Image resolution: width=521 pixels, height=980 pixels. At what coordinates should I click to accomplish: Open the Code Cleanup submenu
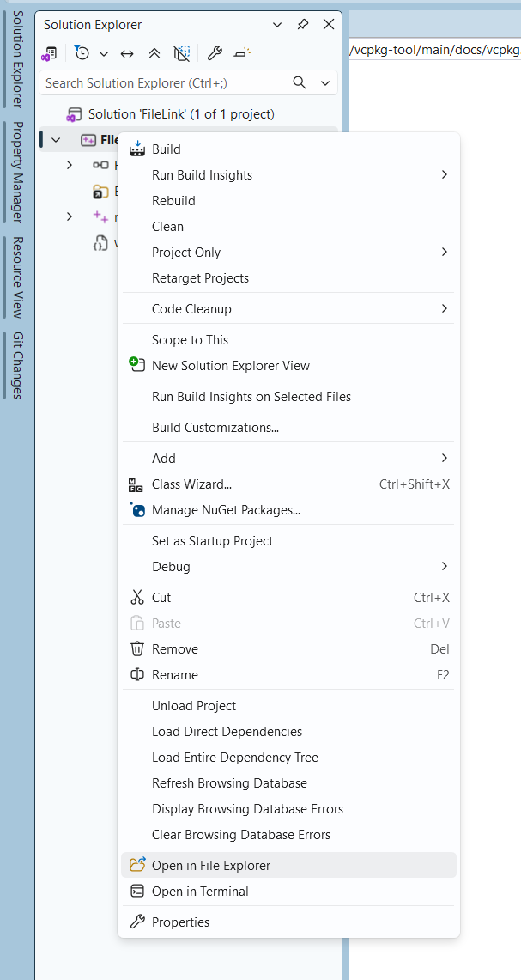tap(288, 308)
